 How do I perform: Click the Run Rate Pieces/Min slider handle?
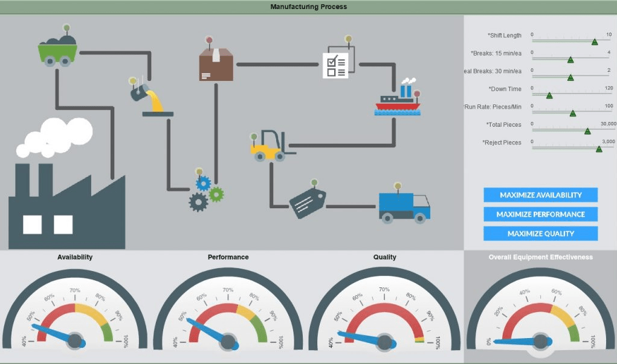573,113
